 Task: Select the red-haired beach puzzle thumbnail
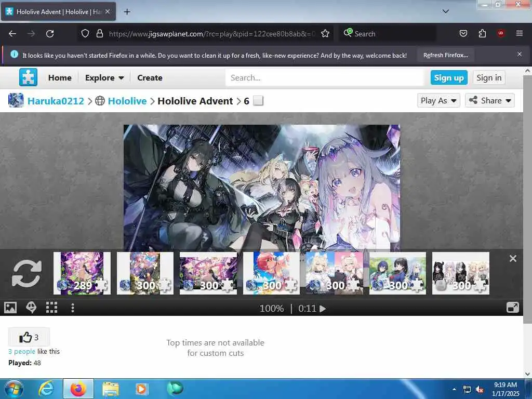pyautogui.click(x=271, y=273)
